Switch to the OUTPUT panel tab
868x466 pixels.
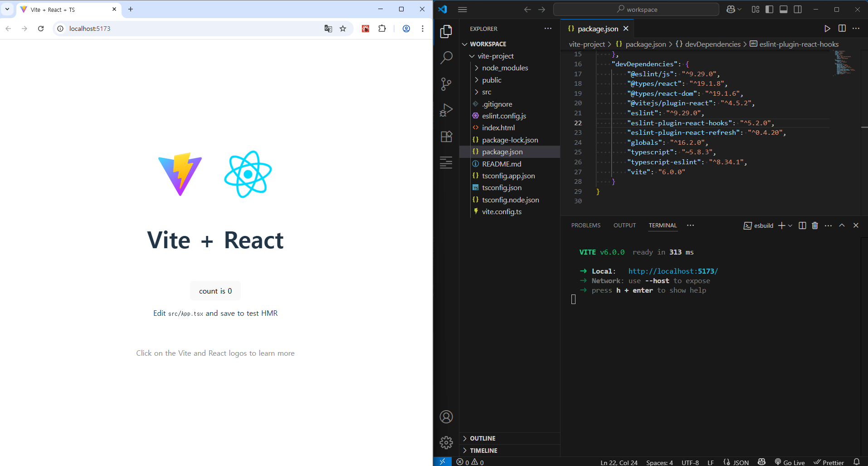[624, 226]
